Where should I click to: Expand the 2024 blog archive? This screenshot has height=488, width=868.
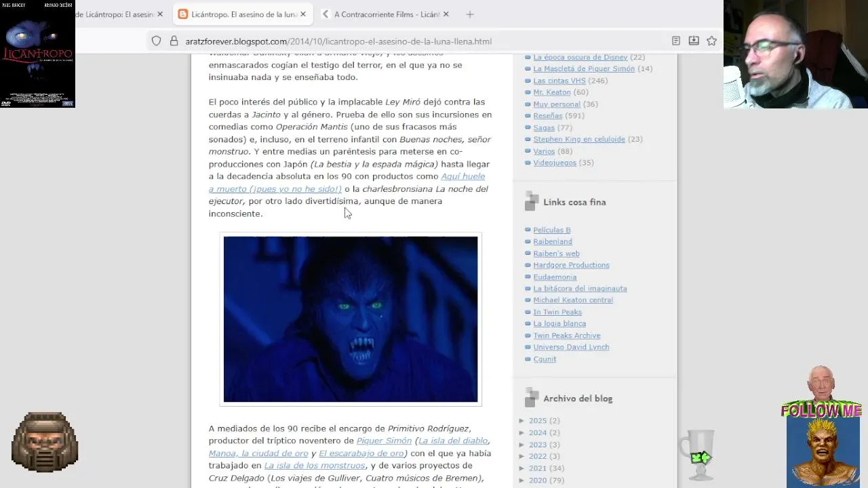click(x=522, y=432)
